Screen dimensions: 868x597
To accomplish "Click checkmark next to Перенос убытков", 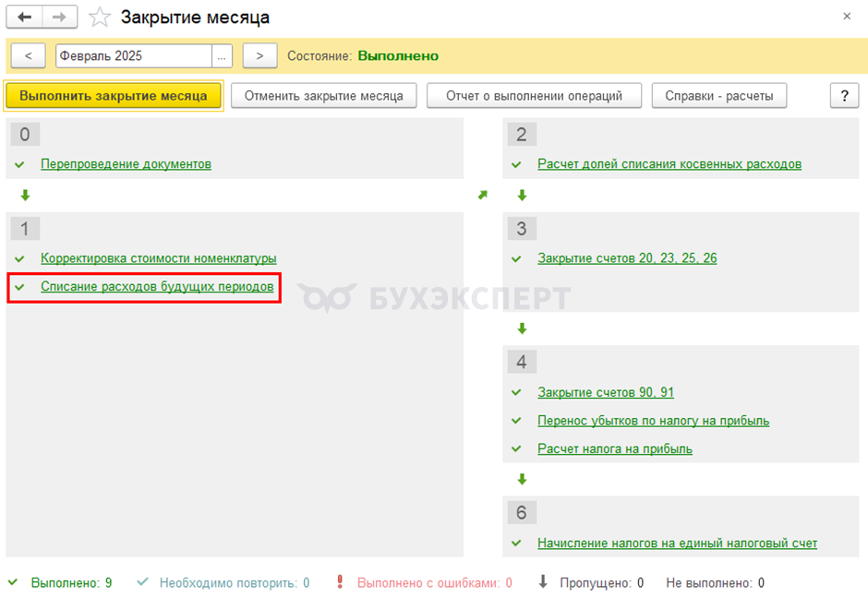I will 516,421.
